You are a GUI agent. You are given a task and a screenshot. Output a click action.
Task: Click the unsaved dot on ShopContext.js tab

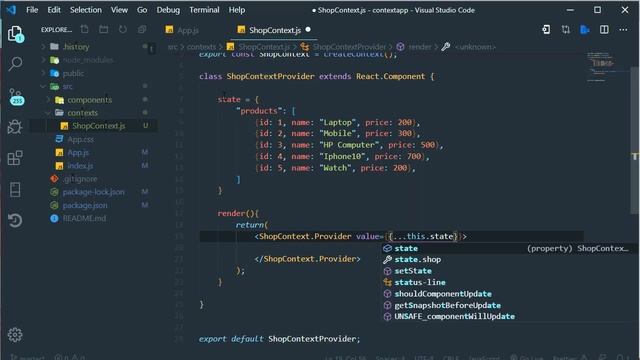coord(308,29)
